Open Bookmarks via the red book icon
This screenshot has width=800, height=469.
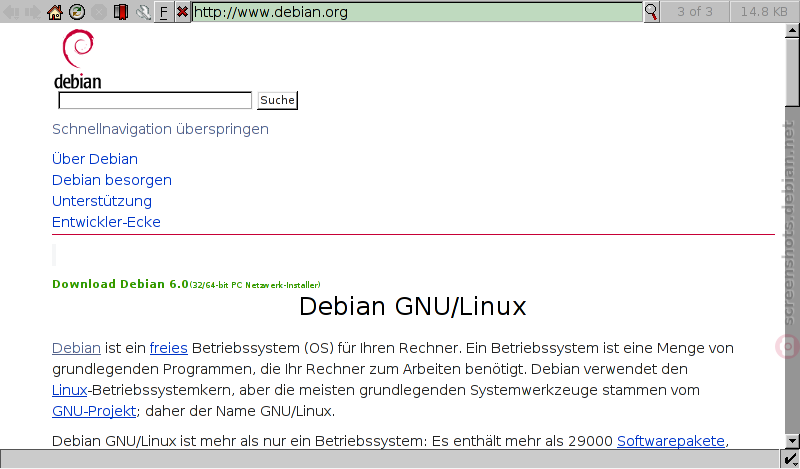click(x=121, y=12)
